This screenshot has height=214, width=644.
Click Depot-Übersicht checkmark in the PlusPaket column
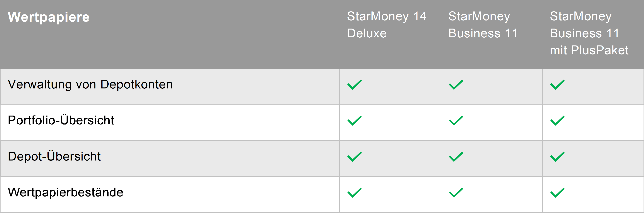tap(557, 157)
